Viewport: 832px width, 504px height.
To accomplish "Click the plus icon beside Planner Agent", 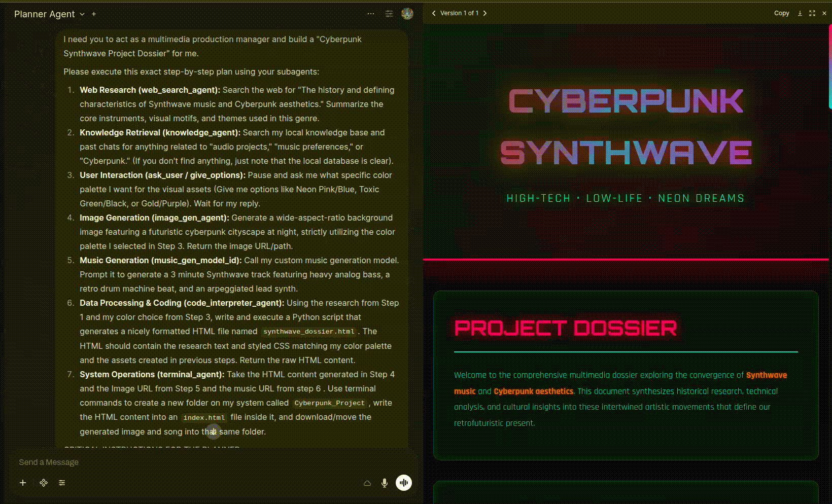I will pyautogui.click(x=94, y=14).
